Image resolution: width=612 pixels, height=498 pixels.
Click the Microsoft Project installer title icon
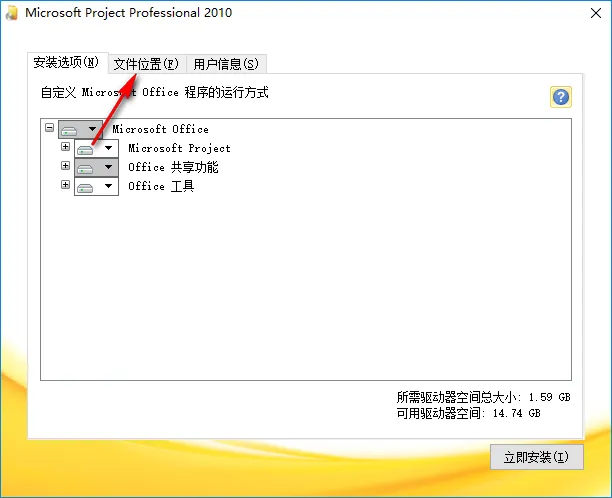(12, 13)
